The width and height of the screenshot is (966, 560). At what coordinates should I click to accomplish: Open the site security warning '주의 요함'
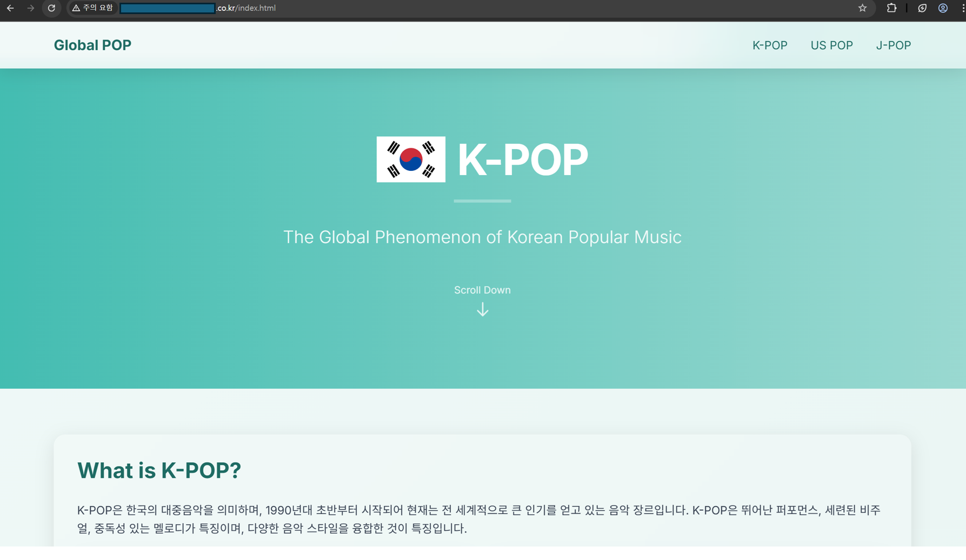click(92, 8)
